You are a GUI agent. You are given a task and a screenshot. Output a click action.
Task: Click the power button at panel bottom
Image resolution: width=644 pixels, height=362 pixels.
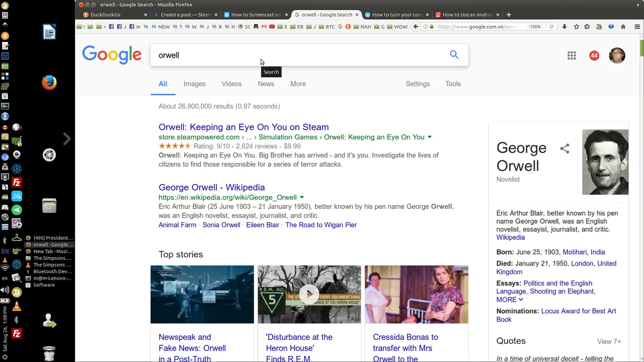tap(5, 357)
